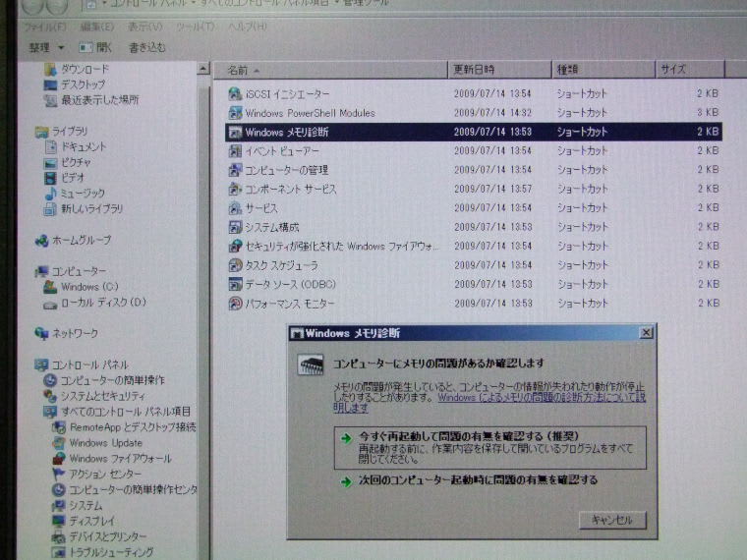Open ローカル ディスク (D:) drive
The width and height of the screenshot is (747, 560).
[94, 303]
